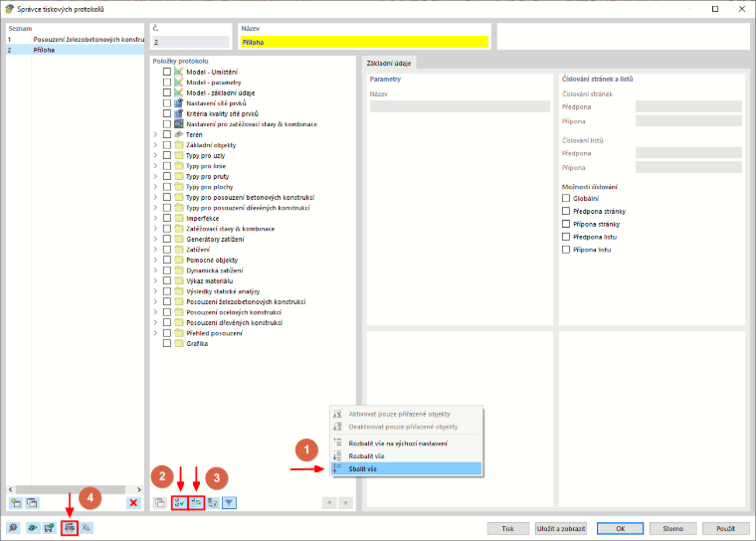
Task: Apply changes with the Použít button
Action: (725, 528)
